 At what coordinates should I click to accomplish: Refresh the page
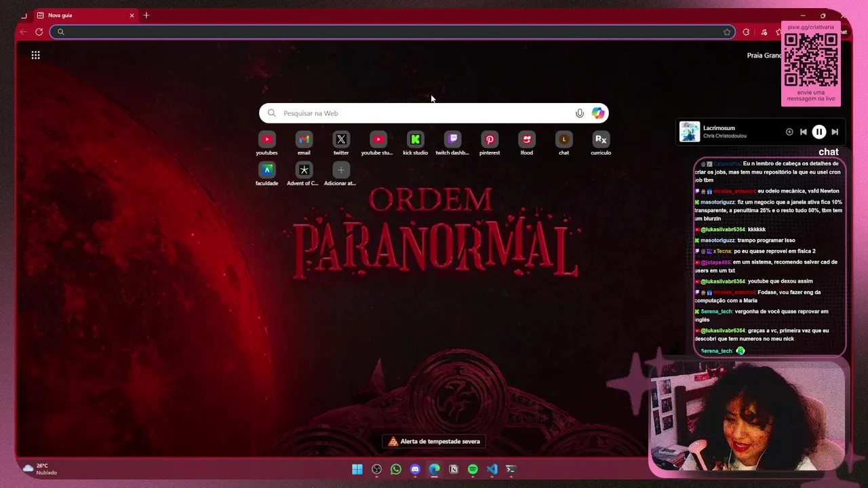click(x=39, y=32)
